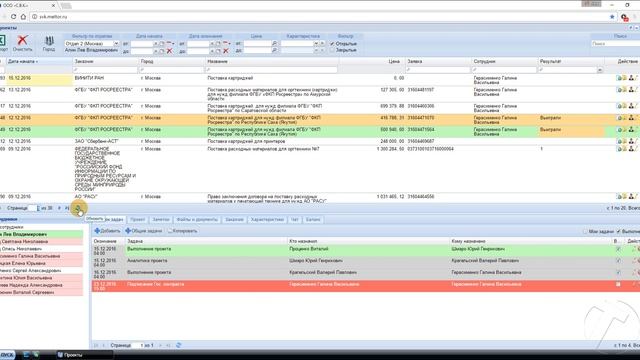Clear Дата начала filter with red X
Viewport: 640px width, 360px height.
[169, 51]
